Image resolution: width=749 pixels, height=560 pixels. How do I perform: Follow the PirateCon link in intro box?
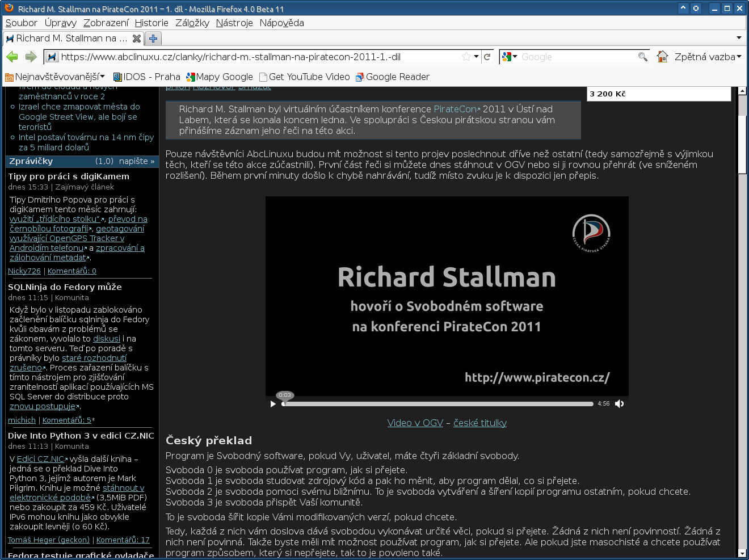pyautogui.click(x=457, y=109)
